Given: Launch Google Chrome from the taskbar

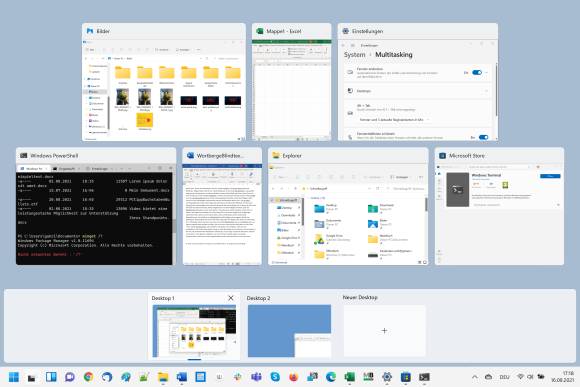Looking at the screenshot, I should pyautogui.click(x=88, y=377).
